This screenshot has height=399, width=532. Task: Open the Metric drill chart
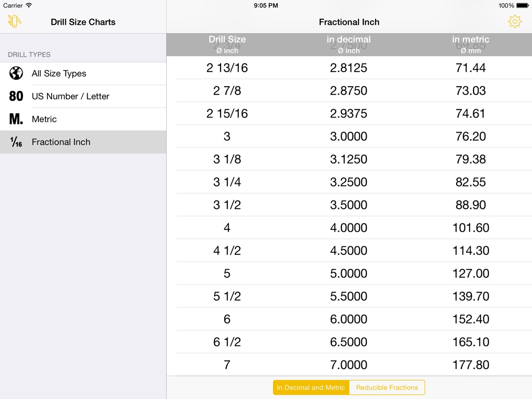pyautogui.click(x=44, y=119)
